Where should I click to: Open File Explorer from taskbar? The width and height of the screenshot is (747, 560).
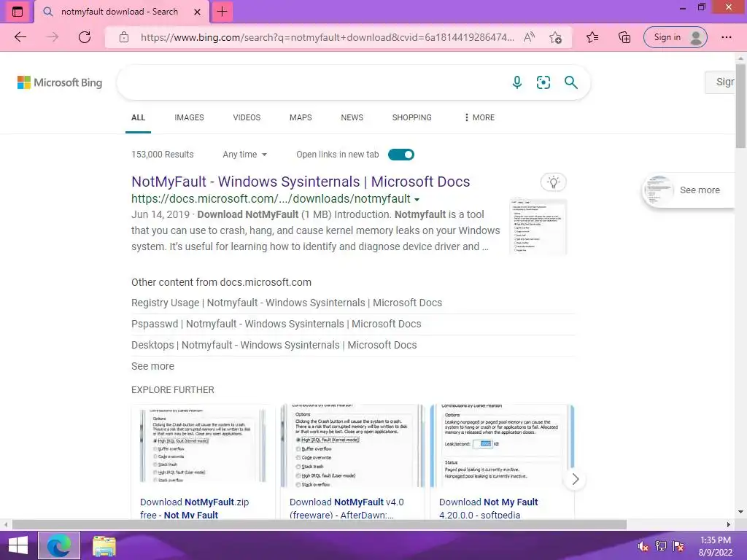point(104,545)
